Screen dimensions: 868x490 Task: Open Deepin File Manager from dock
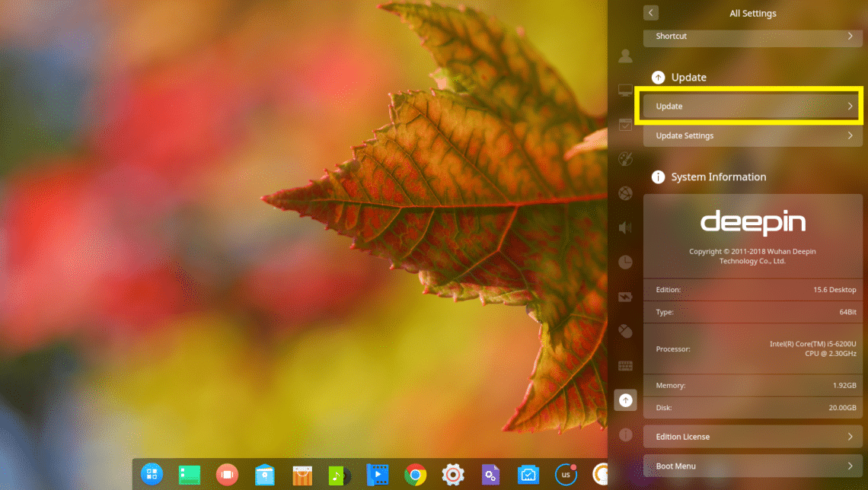[265, 475]
